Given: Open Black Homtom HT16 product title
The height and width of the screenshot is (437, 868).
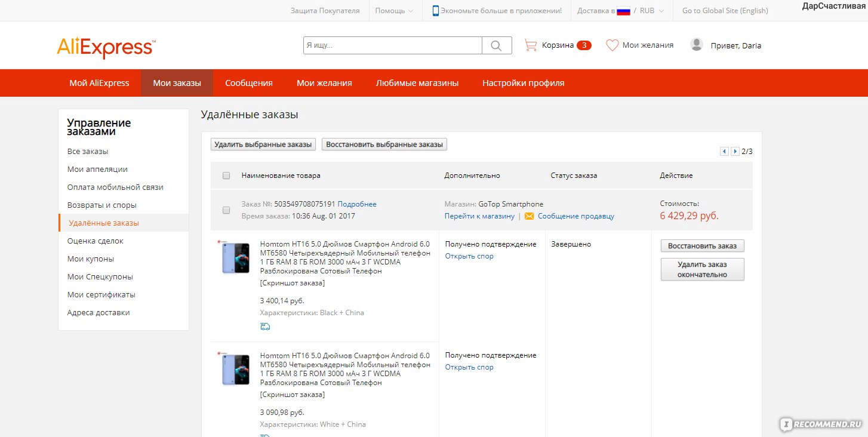Looking at the screenshot, I should 345,257.
